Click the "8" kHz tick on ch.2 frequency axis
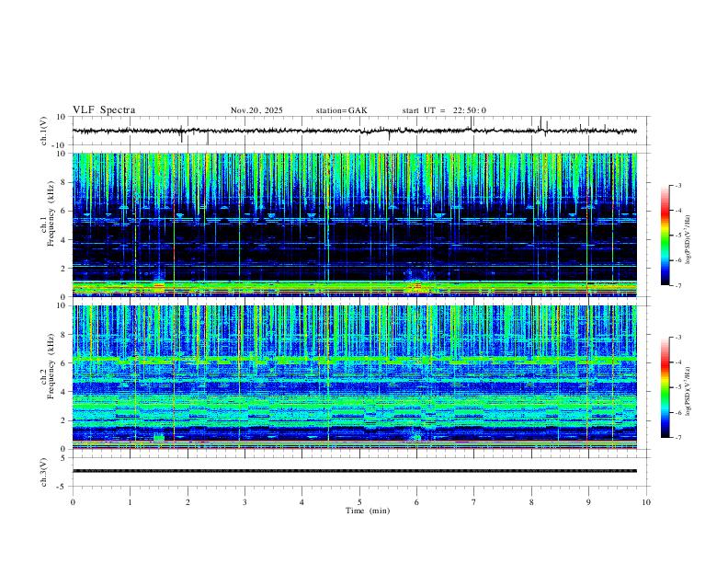The image size is (728, 563). (64, 335)
